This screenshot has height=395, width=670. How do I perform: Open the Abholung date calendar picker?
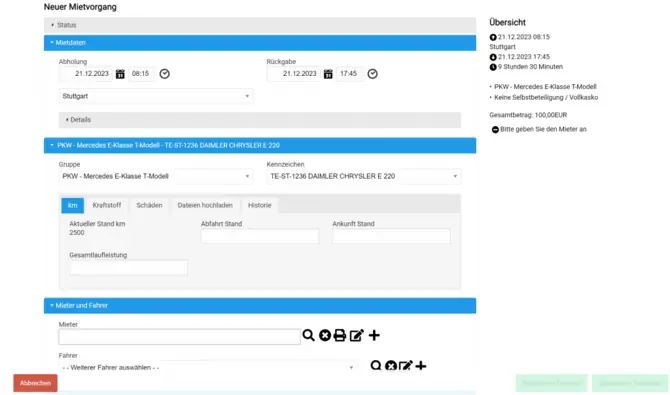pos(120,74)
